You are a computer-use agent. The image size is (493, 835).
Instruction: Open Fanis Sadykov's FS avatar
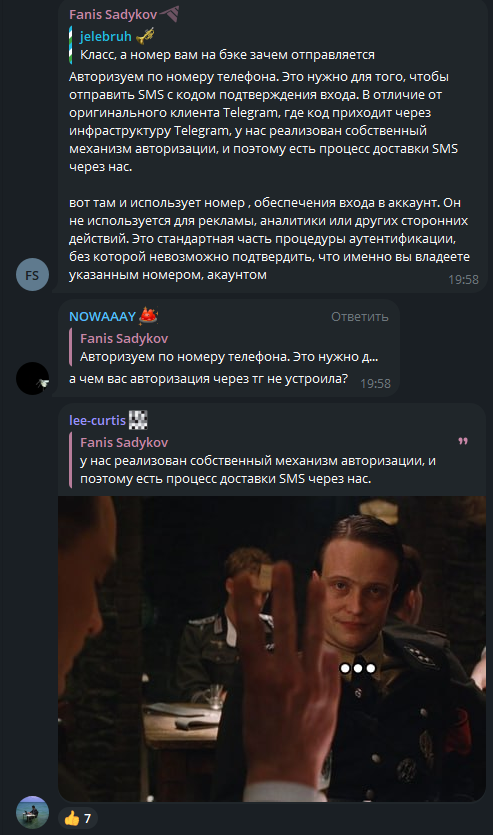32,275
